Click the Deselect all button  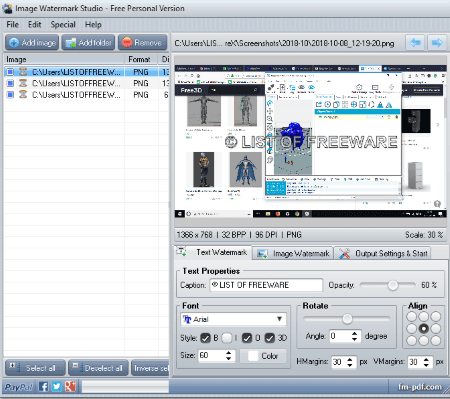[x=98, y=368]
